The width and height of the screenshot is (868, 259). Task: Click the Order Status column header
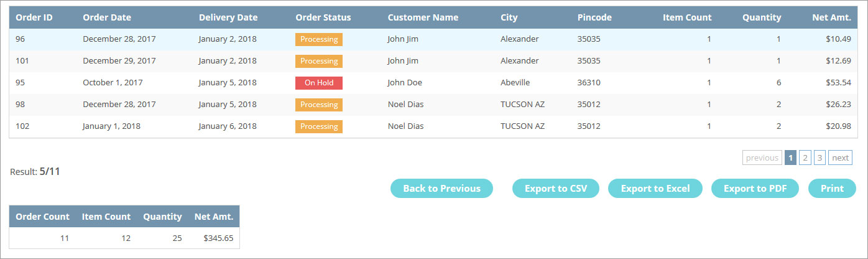[323, 17]
